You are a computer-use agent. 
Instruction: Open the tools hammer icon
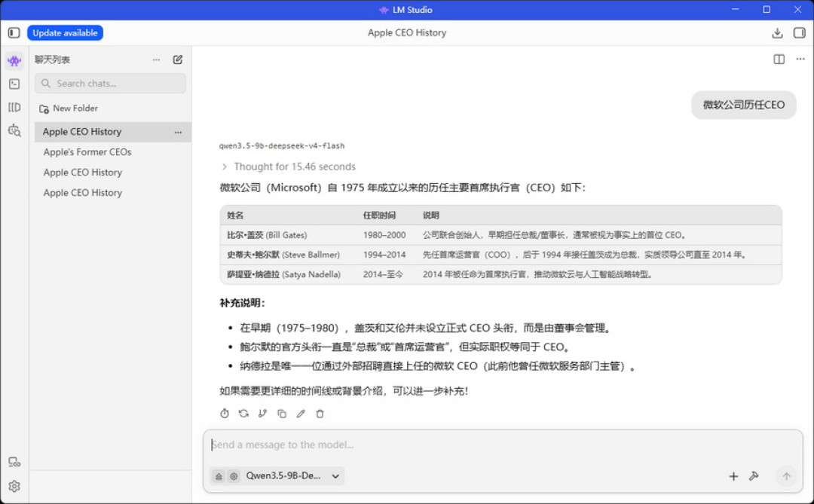click(x=754, y=476)
